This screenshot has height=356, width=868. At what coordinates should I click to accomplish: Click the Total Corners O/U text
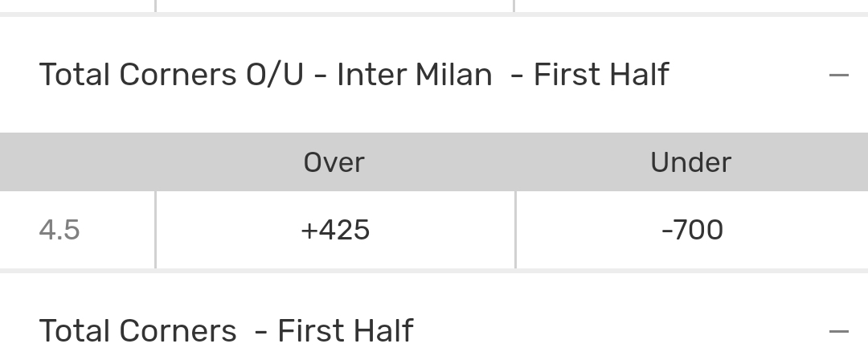click(x=171, y=76)
